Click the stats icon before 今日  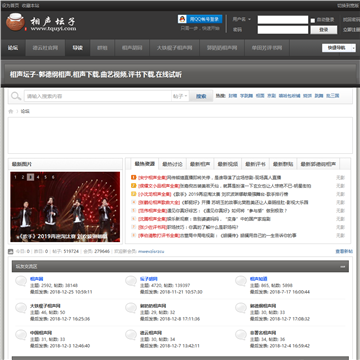11,251
